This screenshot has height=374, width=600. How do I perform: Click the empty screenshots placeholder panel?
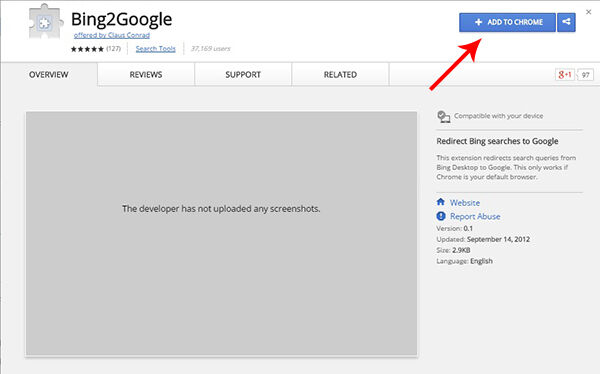coord(222,234)
